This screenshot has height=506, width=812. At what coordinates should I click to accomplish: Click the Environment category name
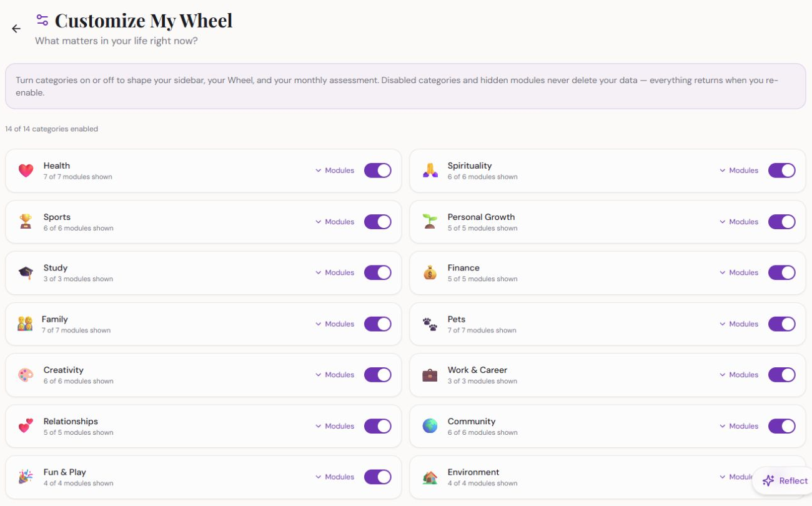tap(473, 472)
